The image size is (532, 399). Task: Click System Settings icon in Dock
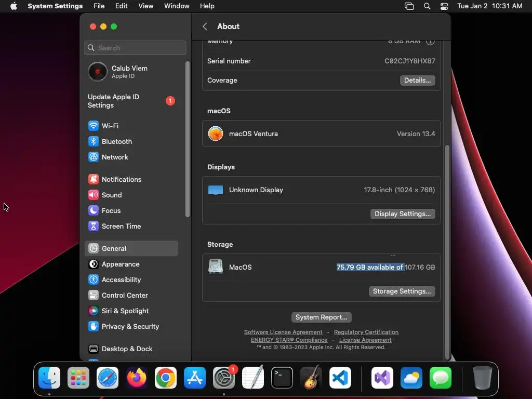tap(224, 378)
